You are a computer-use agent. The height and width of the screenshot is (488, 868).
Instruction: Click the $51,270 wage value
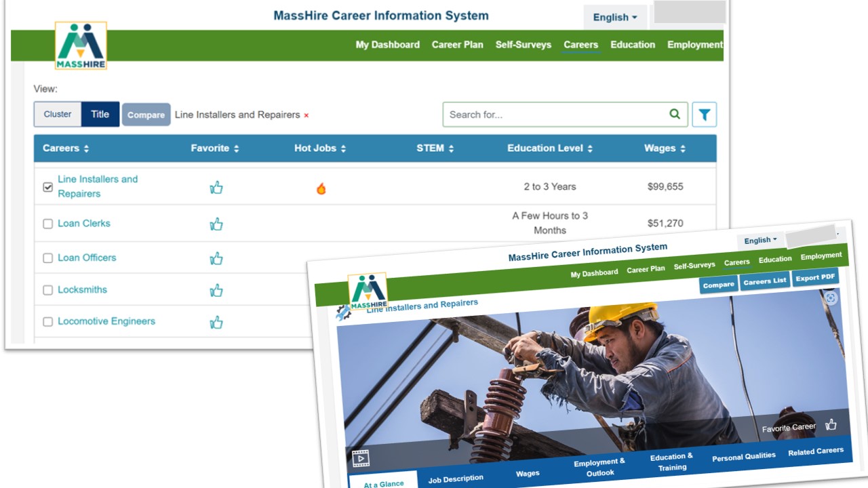tap(665, 223)
